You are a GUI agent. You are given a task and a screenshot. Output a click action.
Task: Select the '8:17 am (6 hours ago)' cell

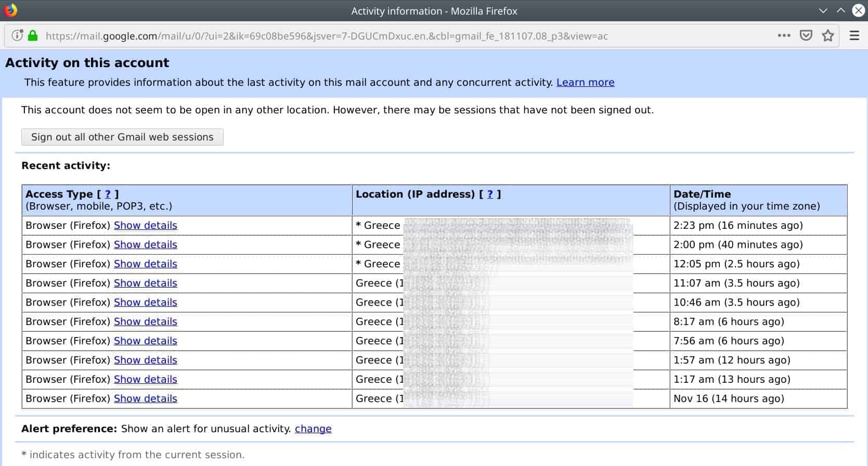click(x=758, y=322)
